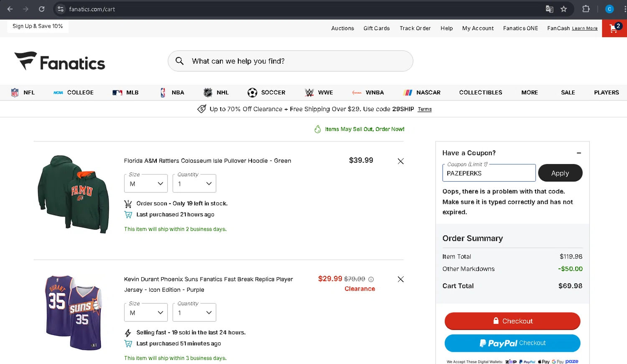Open the PLAYERS menu

coord(607,93)
